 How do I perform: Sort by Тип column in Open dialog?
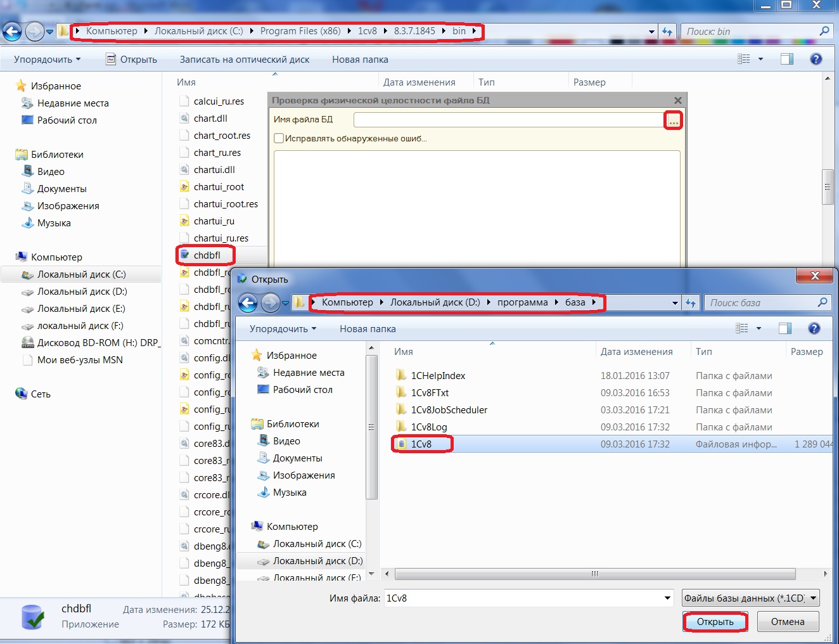[704, 351]
